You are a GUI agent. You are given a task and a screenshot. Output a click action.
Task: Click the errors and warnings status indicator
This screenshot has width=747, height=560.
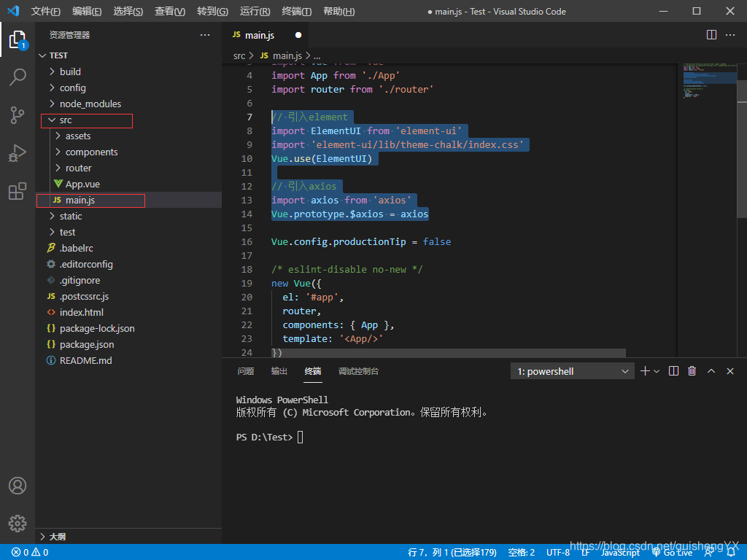point(30,553)
